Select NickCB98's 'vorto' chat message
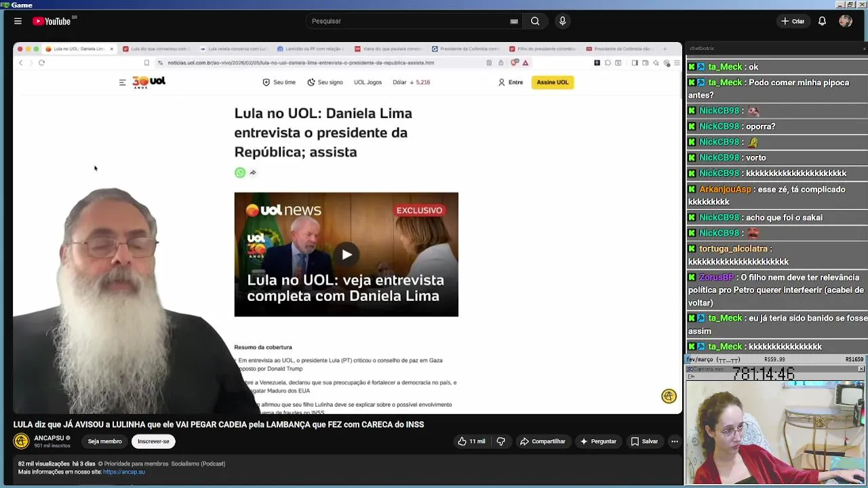Image resolution: width=868 pixels, height=488 pixels. click(776, 157)
